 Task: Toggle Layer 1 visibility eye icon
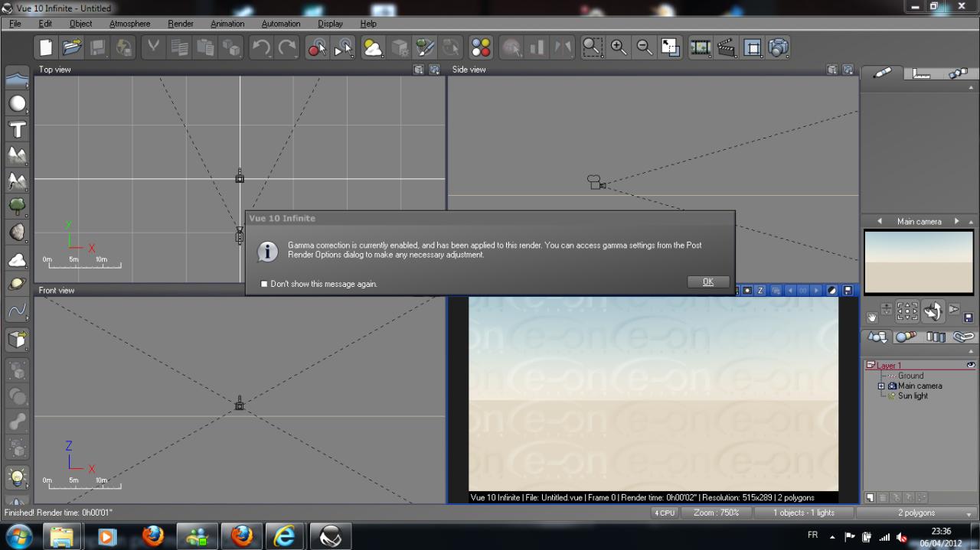click(971, 365)
